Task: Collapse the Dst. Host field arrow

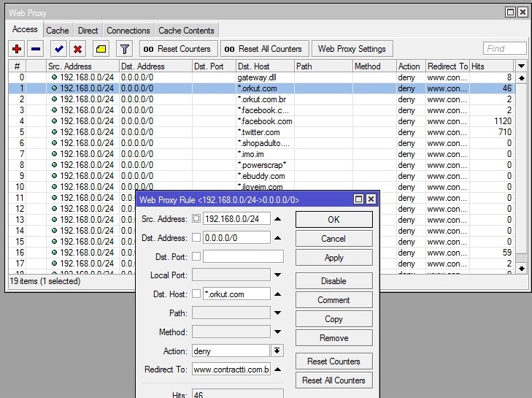Action: tap(277, 294)
